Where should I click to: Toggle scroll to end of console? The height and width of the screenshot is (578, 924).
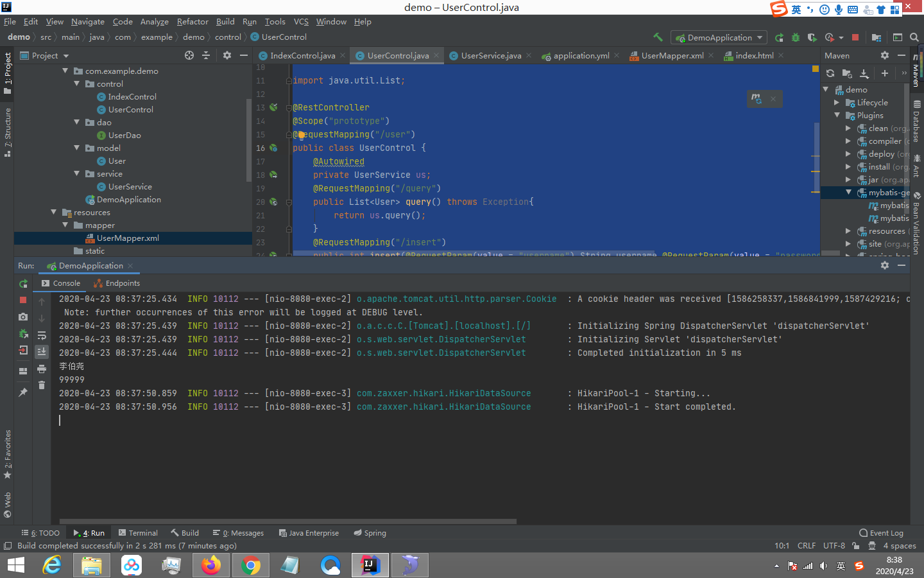[x=42, y=351]
